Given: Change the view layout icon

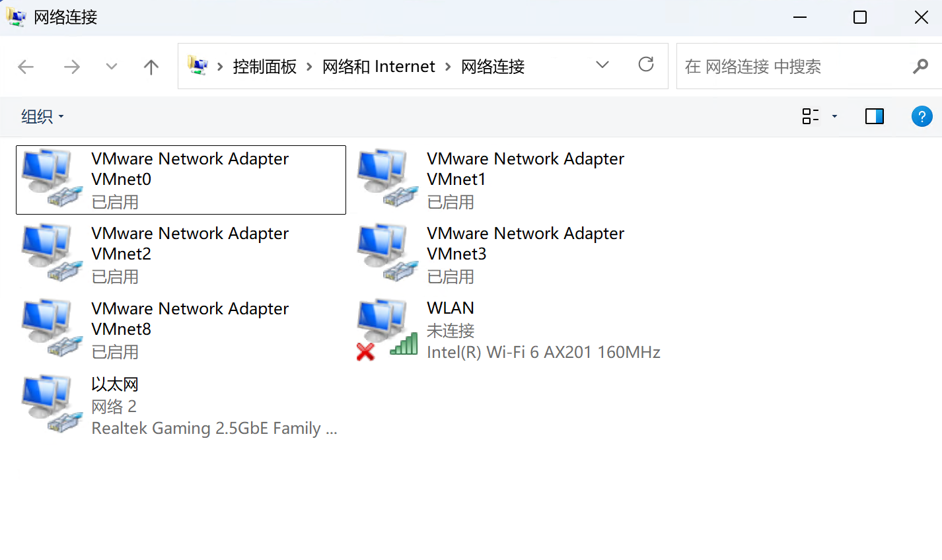Looking at the screenshot, I should pyautogui.click(x=811, y=116).
